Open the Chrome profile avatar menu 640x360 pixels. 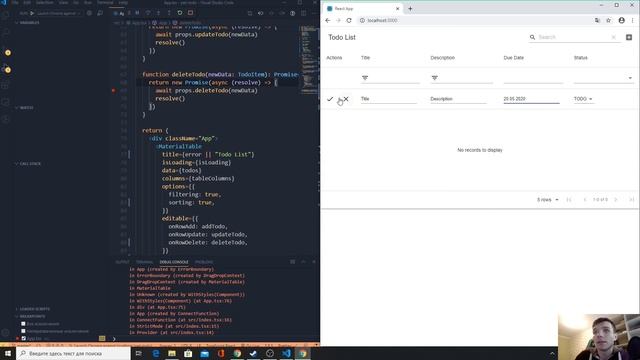[622, 20]
